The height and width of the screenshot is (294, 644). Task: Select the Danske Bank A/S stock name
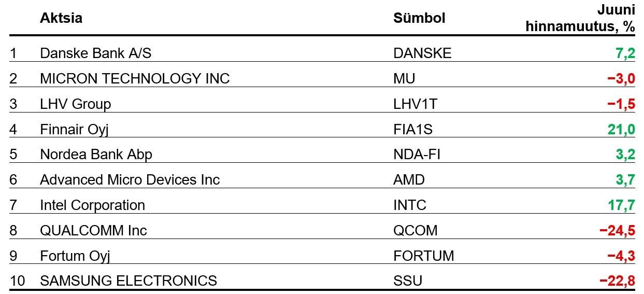pyautogui.click(x=96, y=53)
